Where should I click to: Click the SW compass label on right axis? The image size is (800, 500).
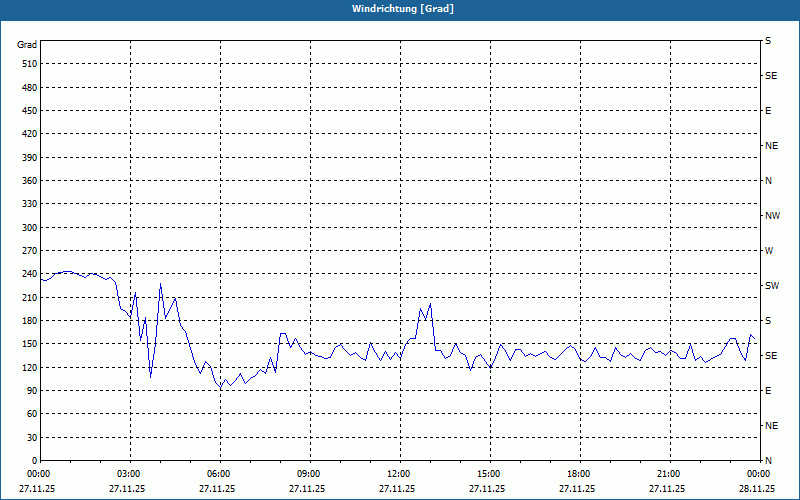point(771,285)
